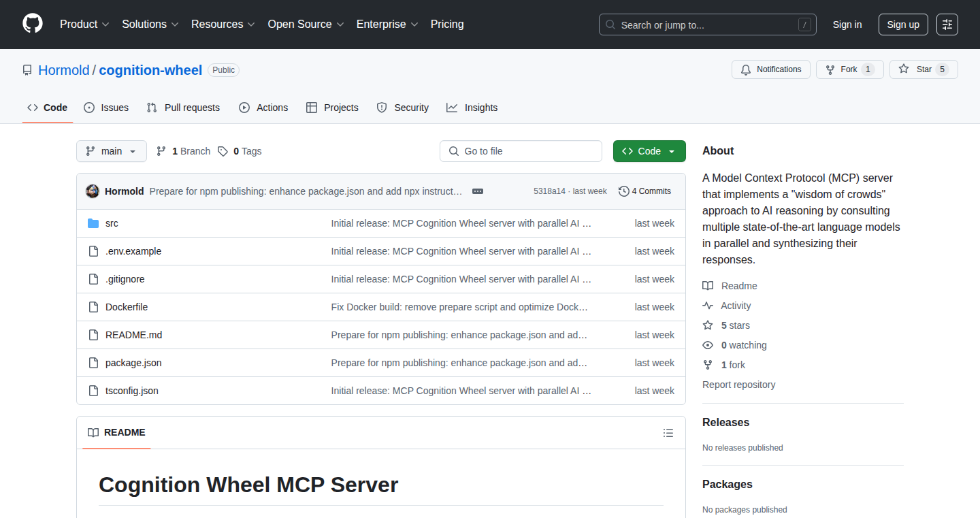This screenshot has height=518, width=980.
Task: Open the green Code dropdown button
Action: (x=649, y=151)
